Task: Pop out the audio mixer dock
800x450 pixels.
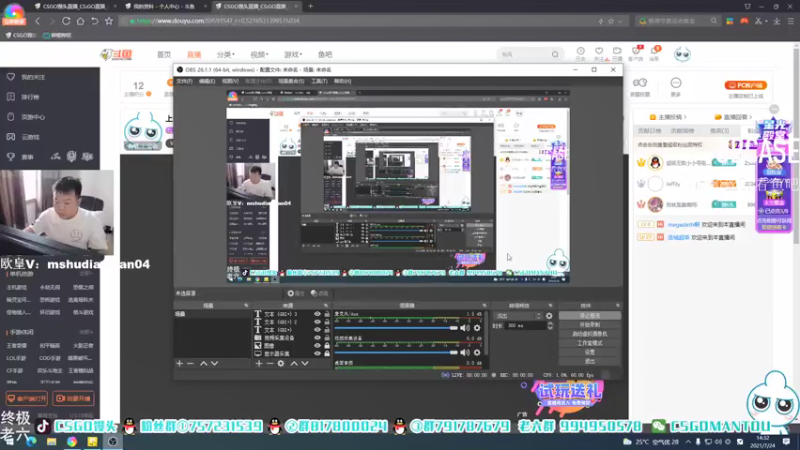Action: 484,306
